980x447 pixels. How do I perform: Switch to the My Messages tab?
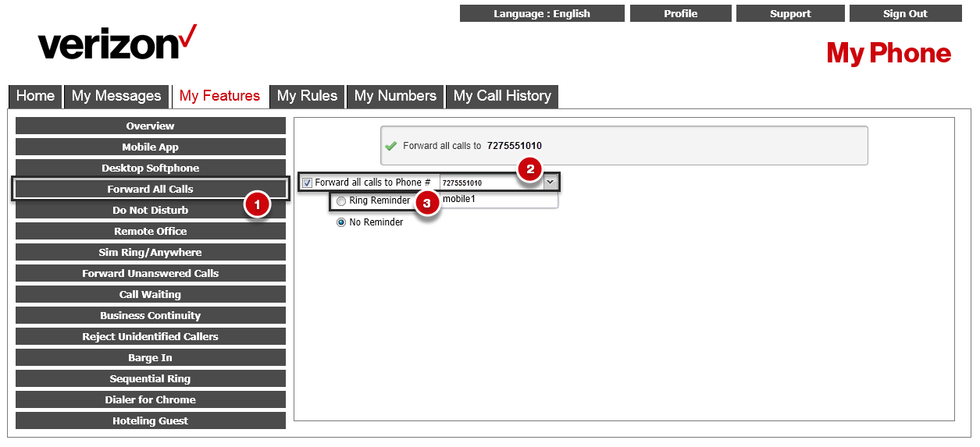pyautogui.click(x=116, y=96)
